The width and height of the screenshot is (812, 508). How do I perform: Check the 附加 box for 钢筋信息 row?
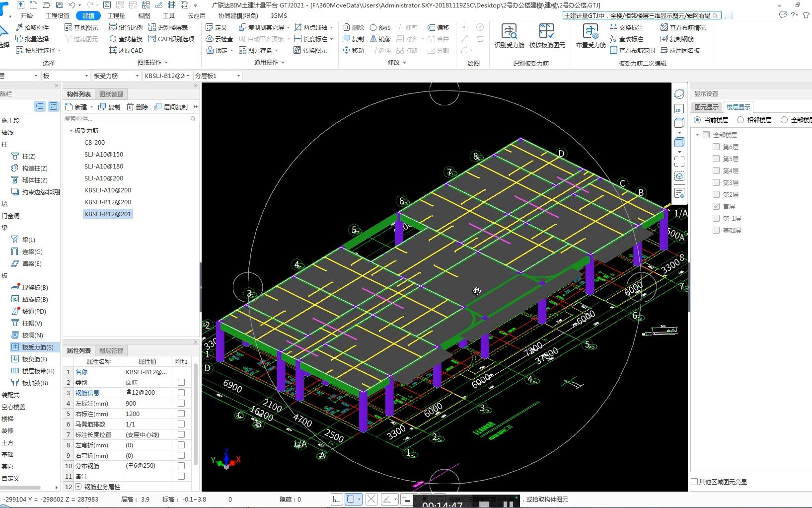point(181,393)
